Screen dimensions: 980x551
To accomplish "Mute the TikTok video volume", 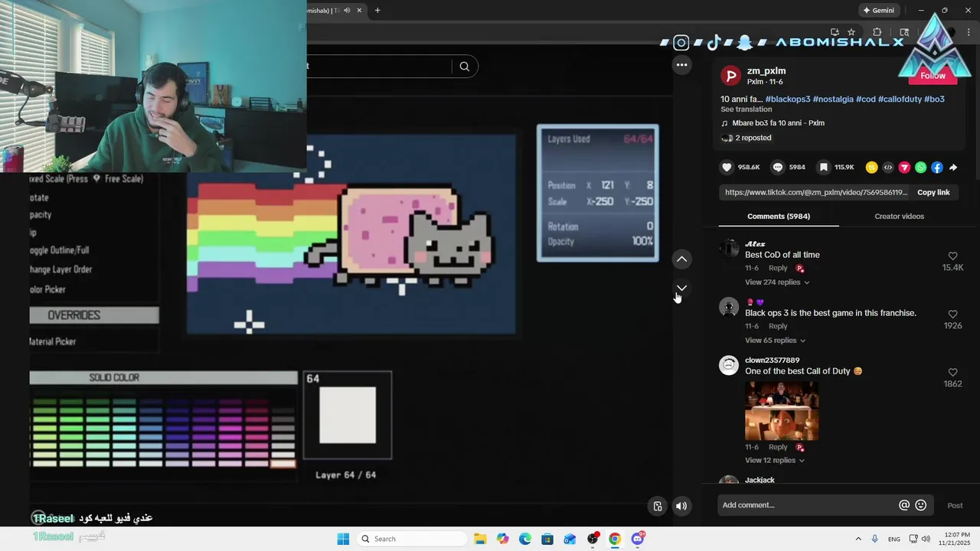I will [681, 506].
